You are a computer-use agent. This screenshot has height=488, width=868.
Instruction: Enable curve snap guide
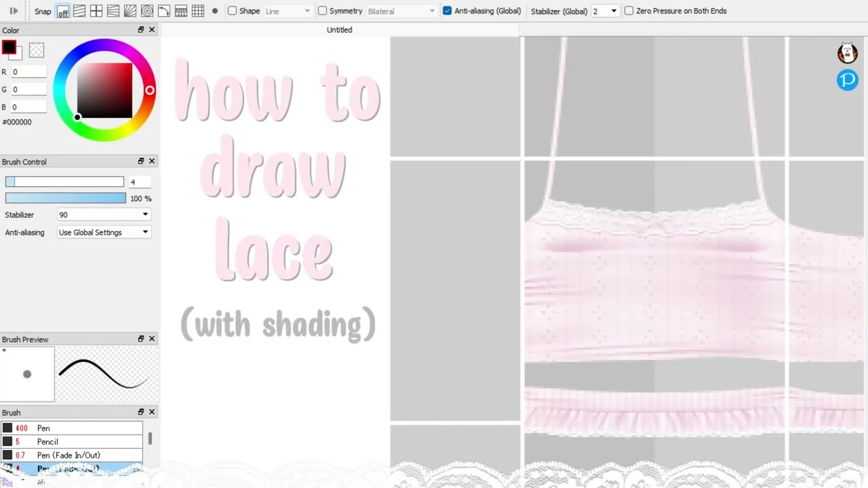[x=164, y=11]
